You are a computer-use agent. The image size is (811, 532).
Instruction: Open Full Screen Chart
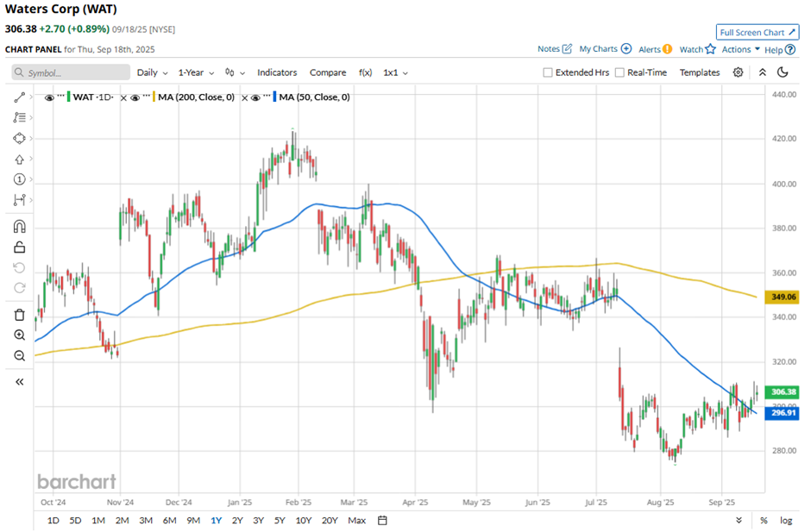click(x=758, y=32)
